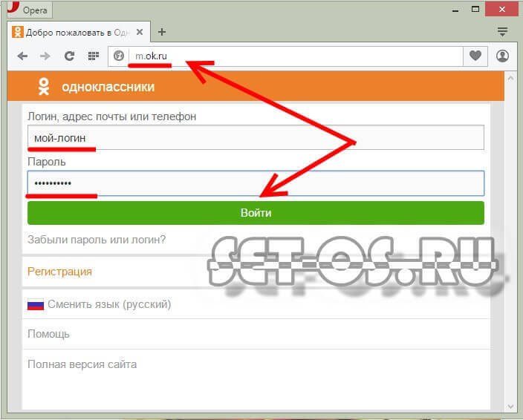The width and height of the screenshot is (523, 420).
Task: Open the Speed Dial grid
Action: pos(94,56)
